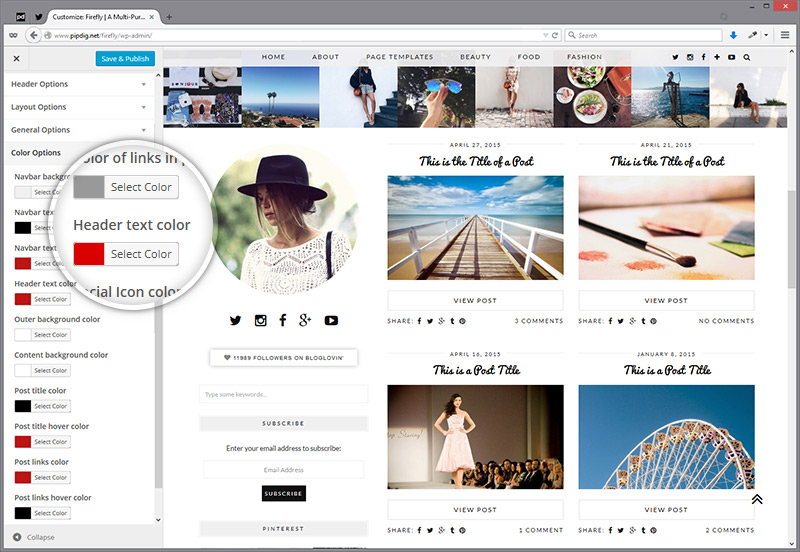Open the FOOD menu item

click(x=529, y=57)
